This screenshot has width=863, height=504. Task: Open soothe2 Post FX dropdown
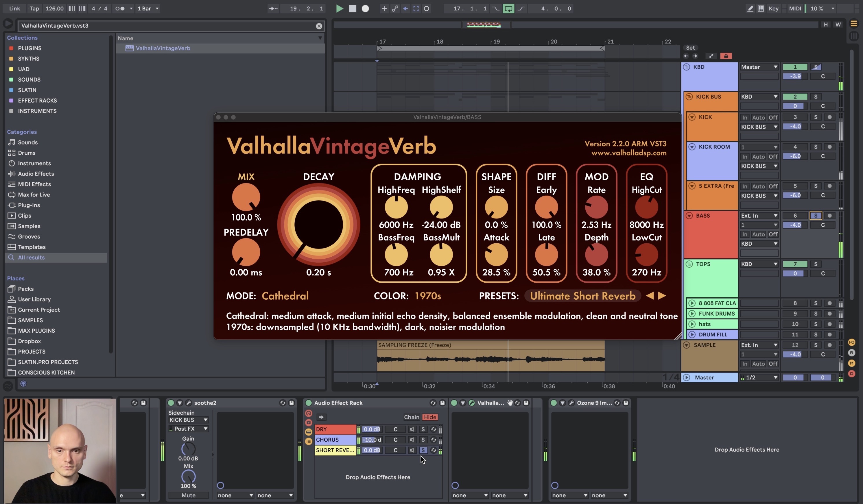click(188, 429)
